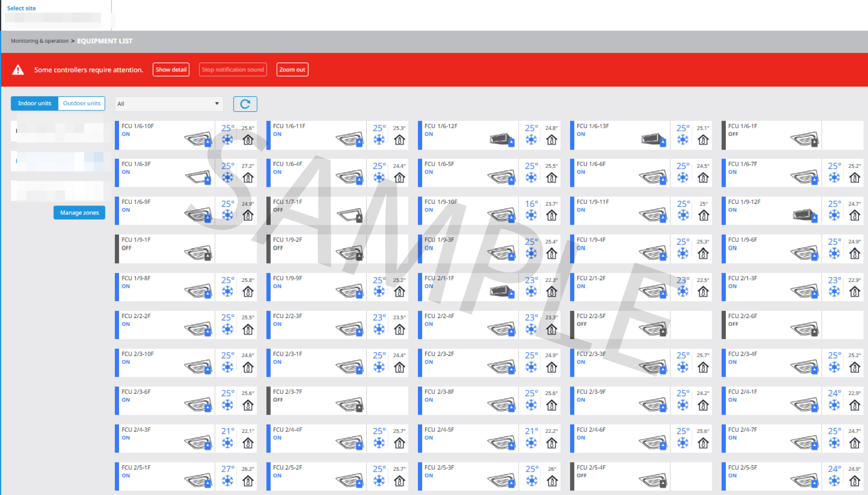Open the All zone filter dropdown

(168, 104)
